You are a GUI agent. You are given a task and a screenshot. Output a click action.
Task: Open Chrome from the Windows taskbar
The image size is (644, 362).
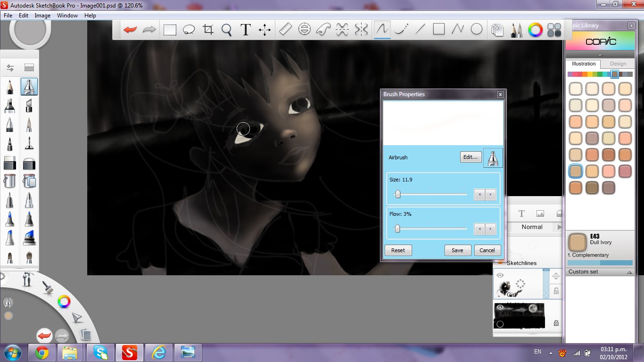[42, 352]
